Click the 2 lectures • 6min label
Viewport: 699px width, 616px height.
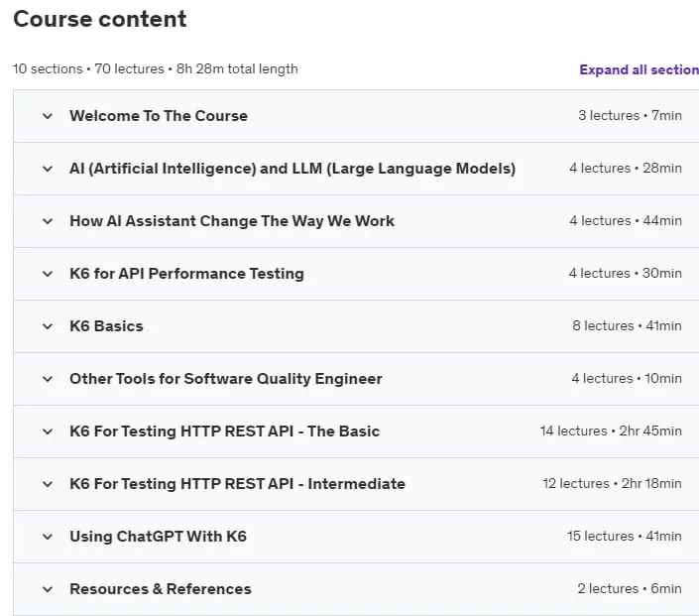(630, 589)
